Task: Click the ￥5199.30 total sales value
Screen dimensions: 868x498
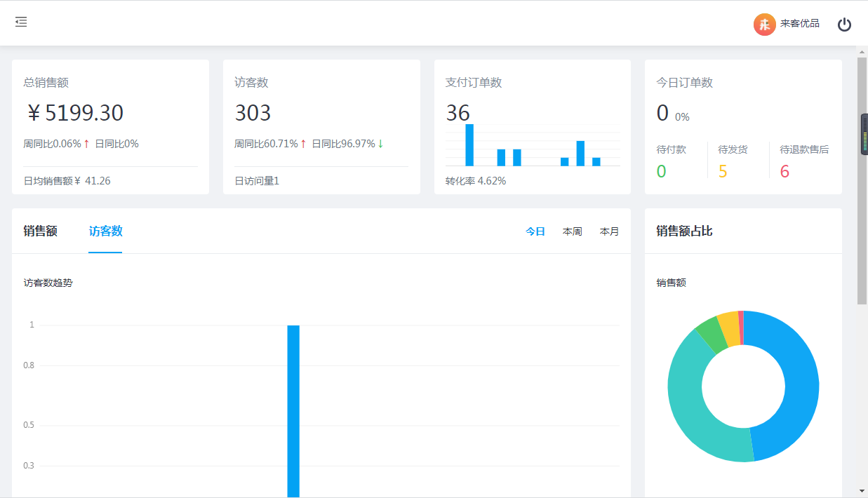Action: (74, 113)
